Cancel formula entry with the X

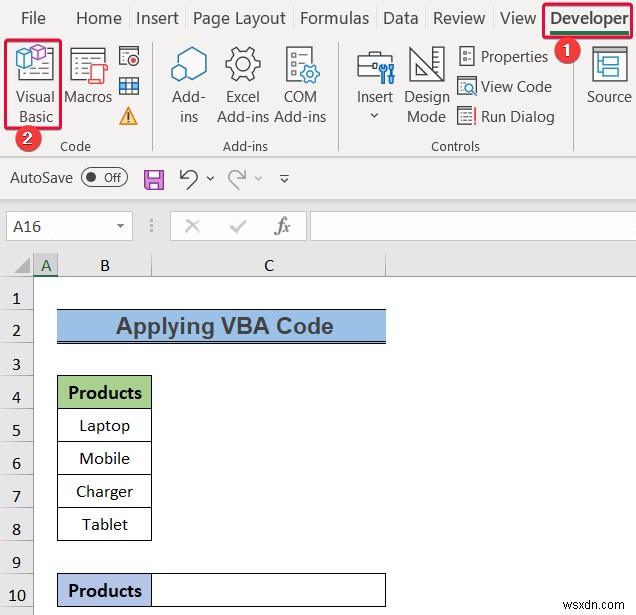tap(192, 226)
